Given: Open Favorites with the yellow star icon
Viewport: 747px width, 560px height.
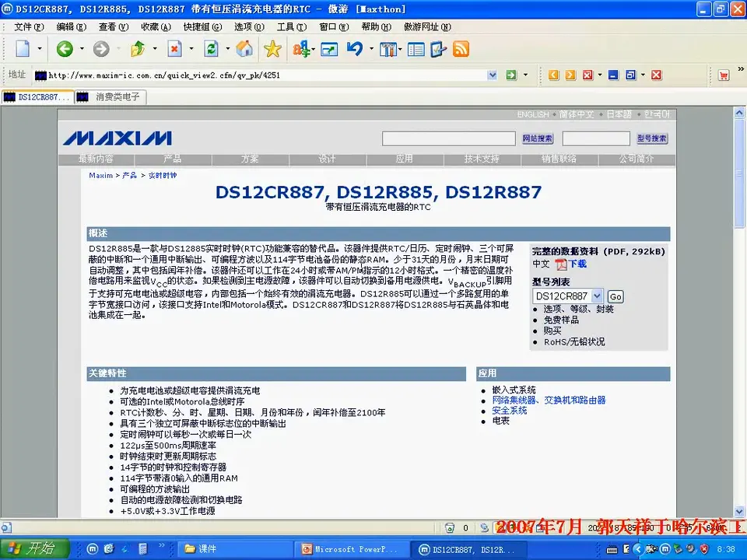Looking at the screenshot, I should (x=272, y=48).
